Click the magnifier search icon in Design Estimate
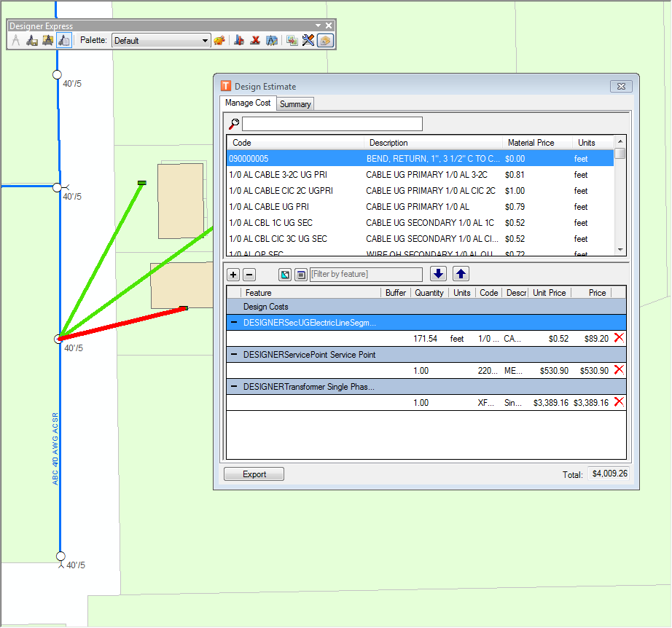Viewport: 672px width, 628px height. tap(234, 124)
